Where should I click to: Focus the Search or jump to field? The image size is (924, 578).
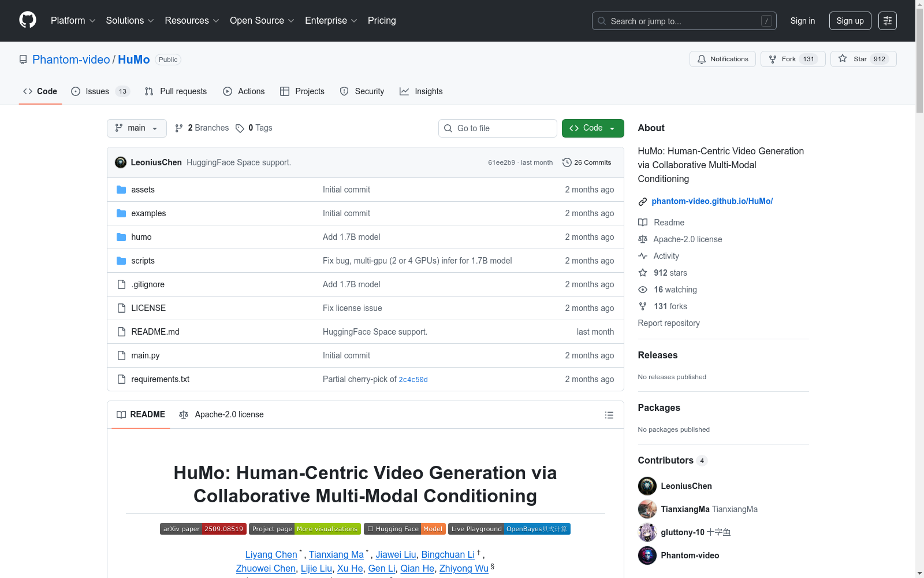click(x=684, y=21)
